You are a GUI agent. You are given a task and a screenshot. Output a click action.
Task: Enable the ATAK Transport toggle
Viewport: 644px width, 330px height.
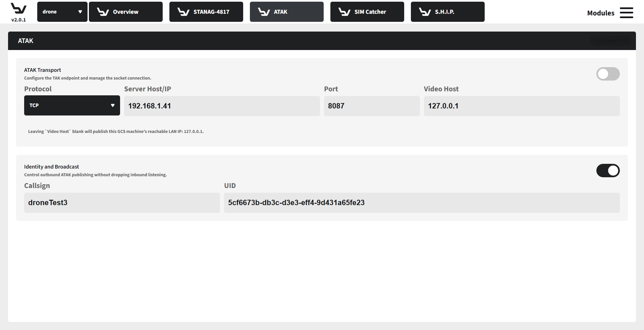tap(607, 74)
